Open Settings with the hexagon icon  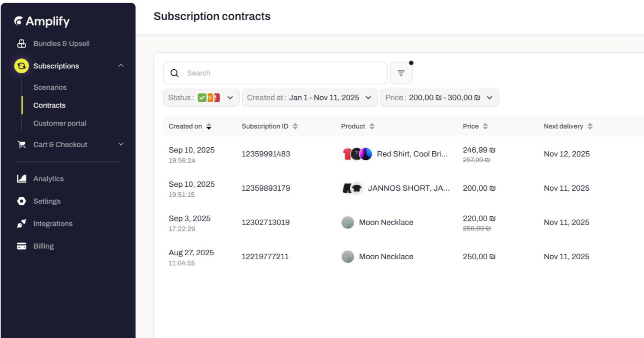(21, 201)
